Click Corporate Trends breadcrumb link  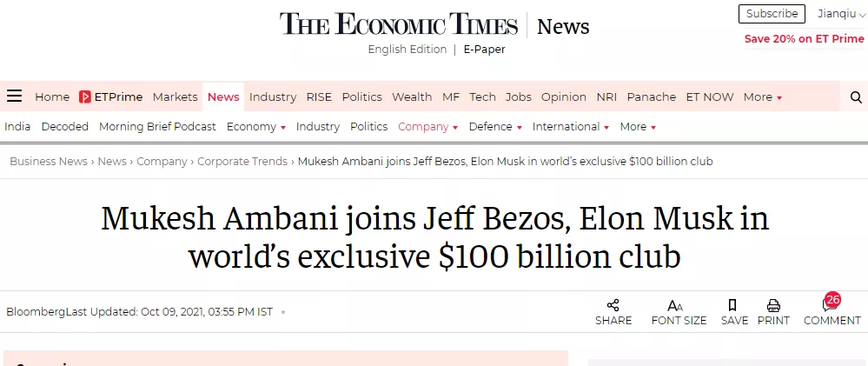(243, 162)
